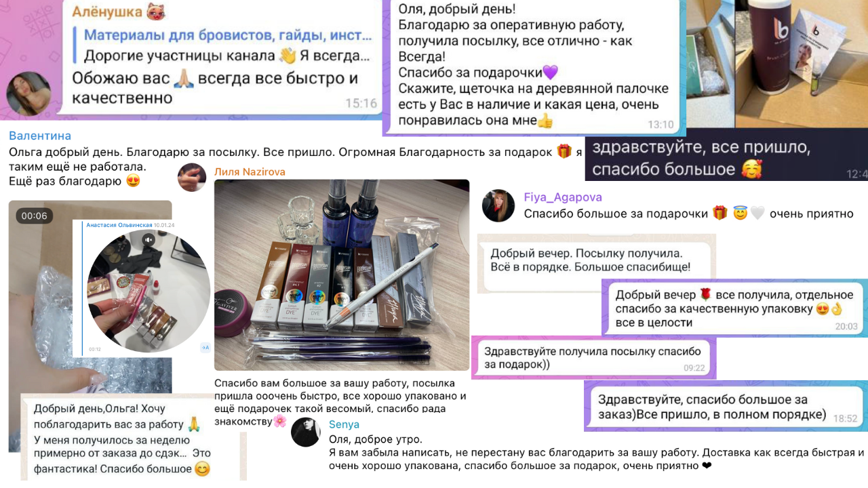This screenshot has width=868, height=488.
Task: Click Senya's dark avatar
Action: [x=306, y=432]
